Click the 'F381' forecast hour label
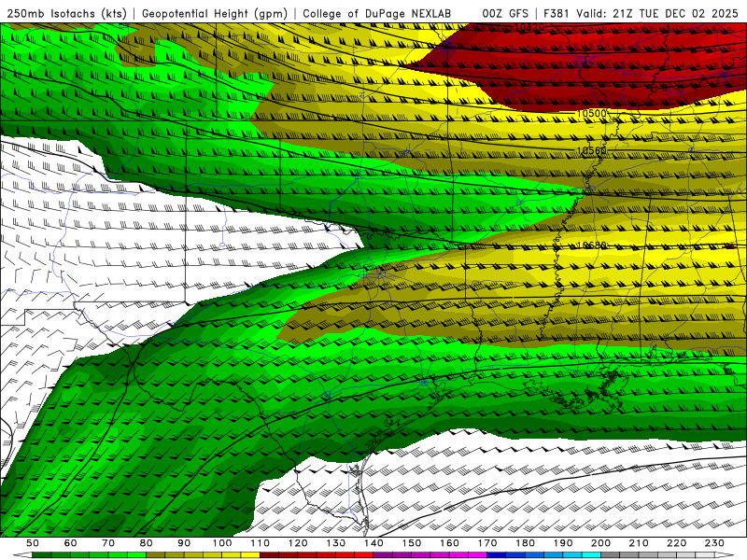747x560 pixels. pos(557,14)
